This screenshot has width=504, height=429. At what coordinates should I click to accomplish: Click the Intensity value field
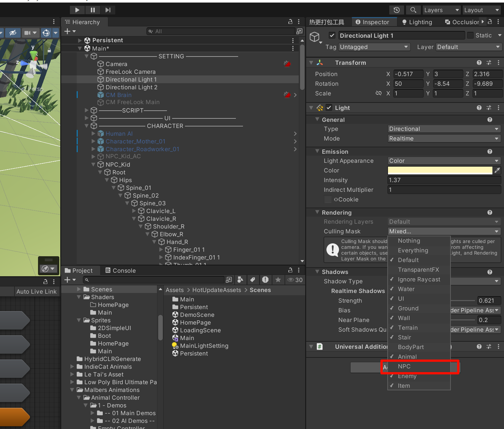(x=444, y=180)
